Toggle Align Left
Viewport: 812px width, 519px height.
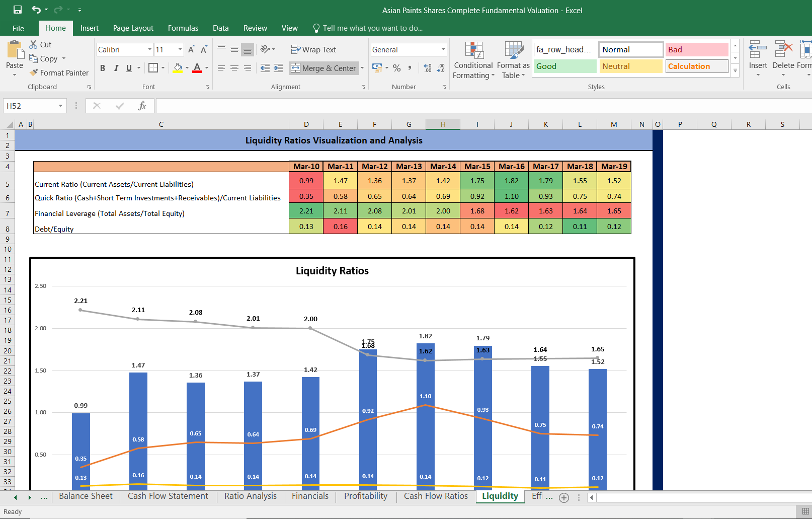[221, 68]
